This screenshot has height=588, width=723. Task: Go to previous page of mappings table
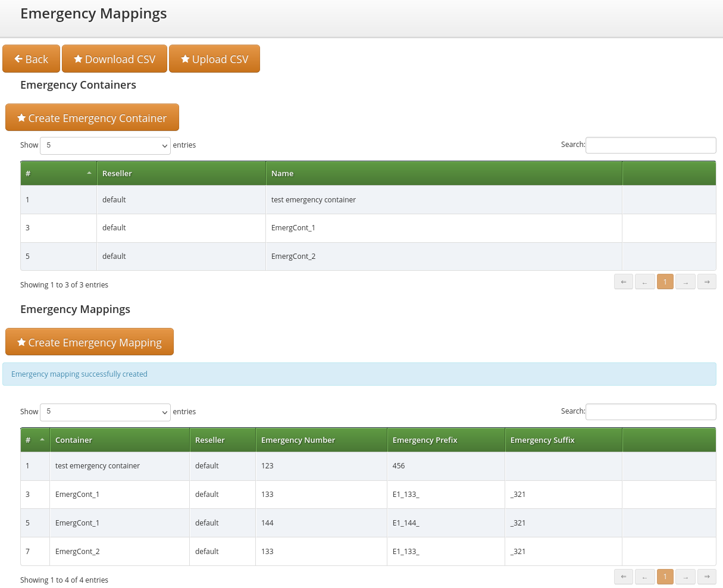pos(644,577)
